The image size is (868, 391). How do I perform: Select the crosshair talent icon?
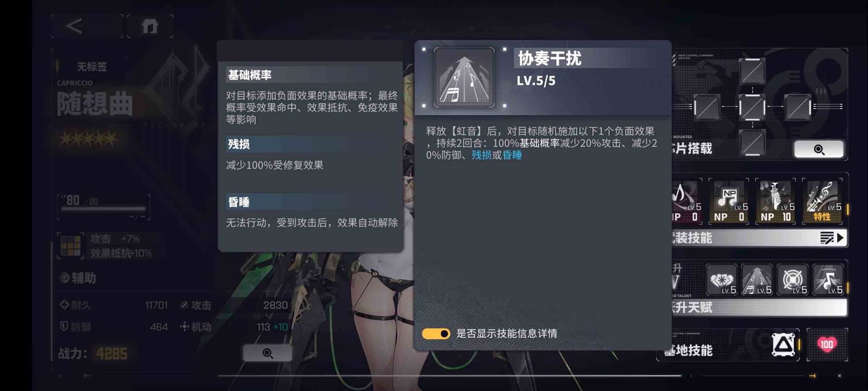pyautogui.click(x=792, y=280)
